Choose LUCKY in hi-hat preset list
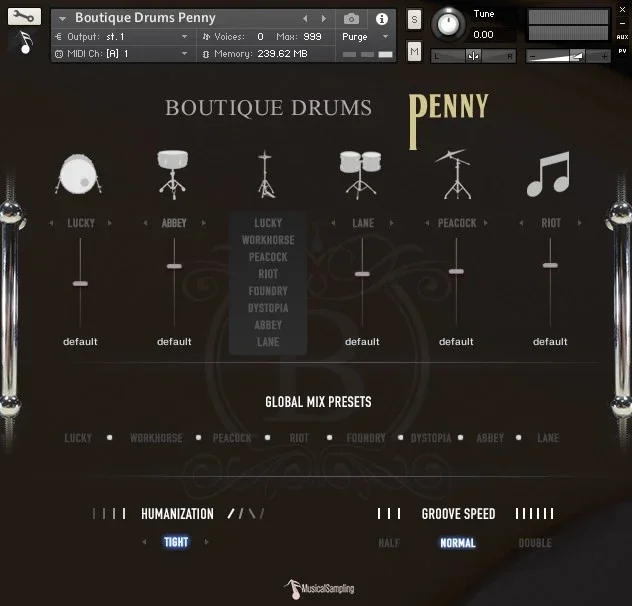The width and height of the screenshot is (632, 606). pyautogui.click(x=268, y=223)
